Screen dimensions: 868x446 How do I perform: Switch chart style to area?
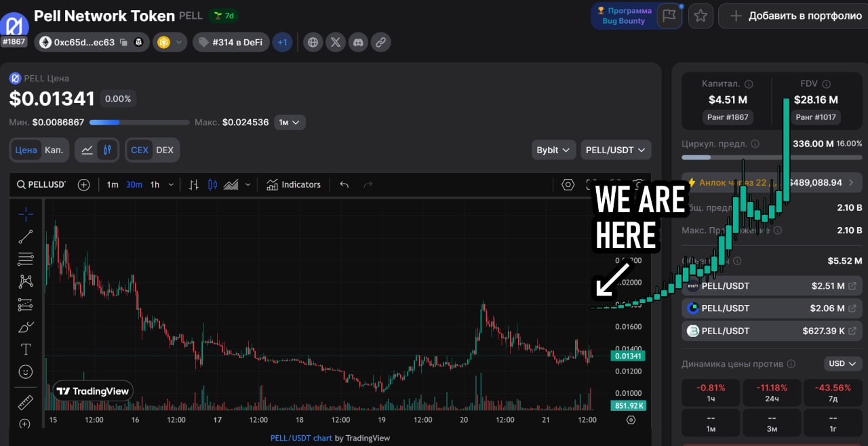point(231,184)
